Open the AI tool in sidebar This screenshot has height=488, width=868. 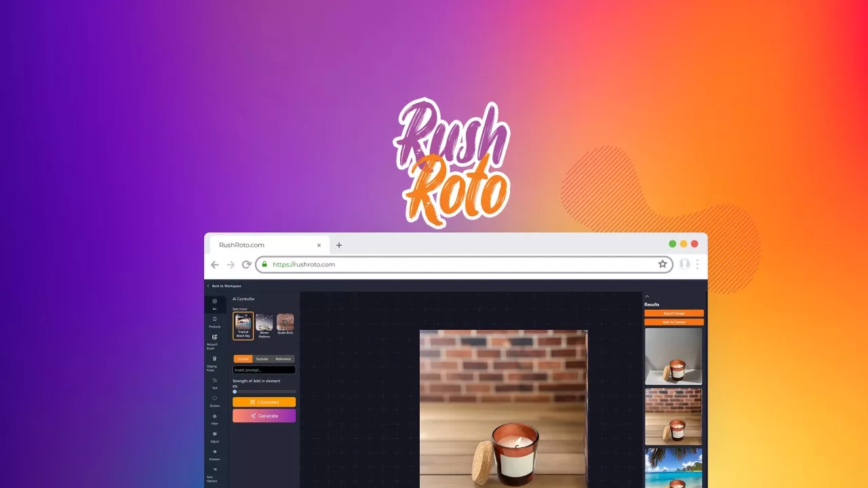tap(214, 304)
